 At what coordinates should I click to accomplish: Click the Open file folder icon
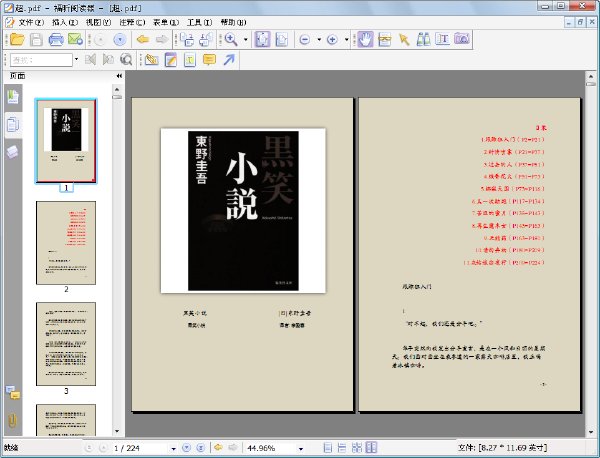tap(17, 39)
